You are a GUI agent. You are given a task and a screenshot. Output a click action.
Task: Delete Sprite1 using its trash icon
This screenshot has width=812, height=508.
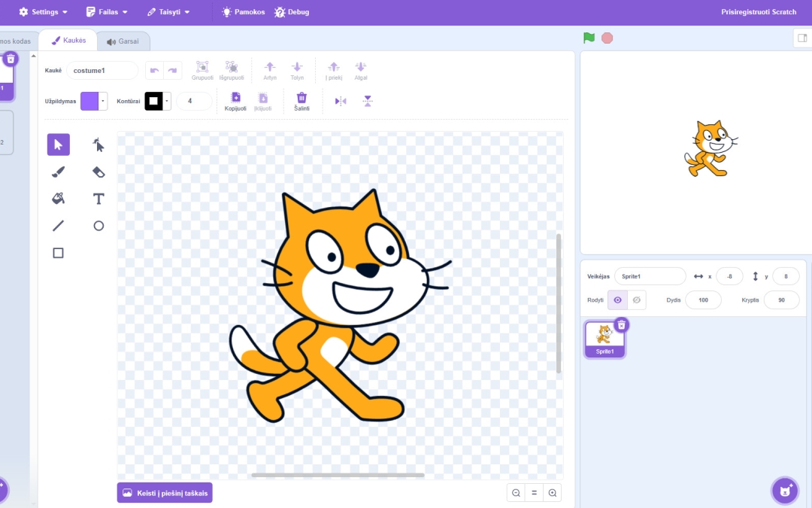(622, 325)
